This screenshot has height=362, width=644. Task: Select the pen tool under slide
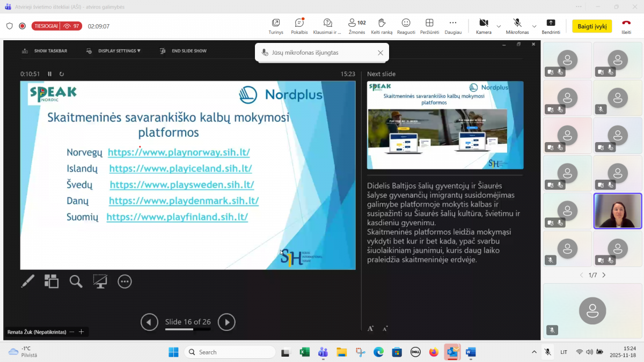27,281
